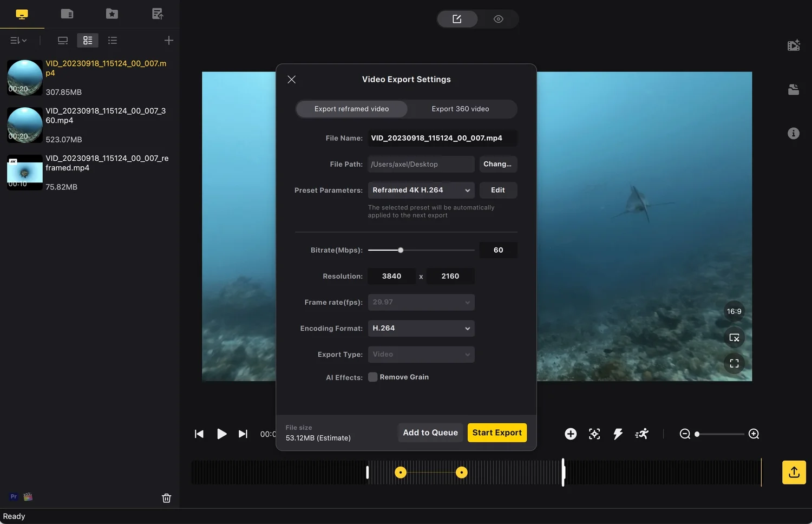Open the Encoding Format dropdown
The width and height of the screenshot is (812, 524).
click(421, 328)
